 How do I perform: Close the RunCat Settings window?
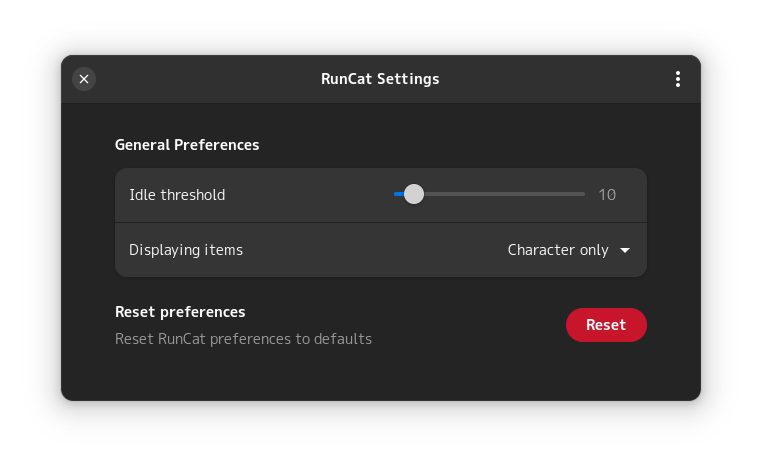[x=84, y=79]
